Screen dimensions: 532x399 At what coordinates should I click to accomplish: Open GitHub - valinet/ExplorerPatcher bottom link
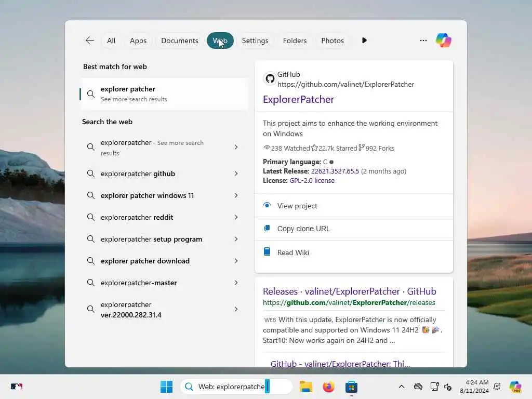tap(340, 363)
